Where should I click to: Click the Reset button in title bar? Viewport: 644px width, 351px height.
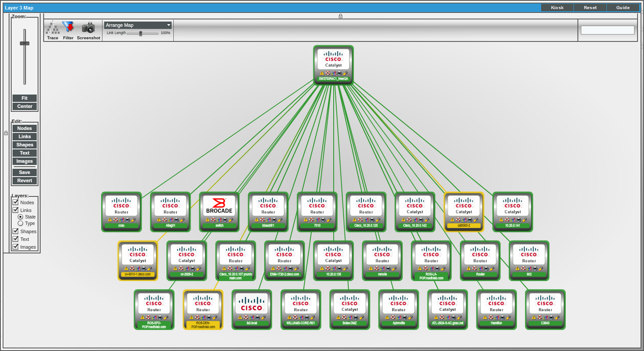click(x=590, y=7)
